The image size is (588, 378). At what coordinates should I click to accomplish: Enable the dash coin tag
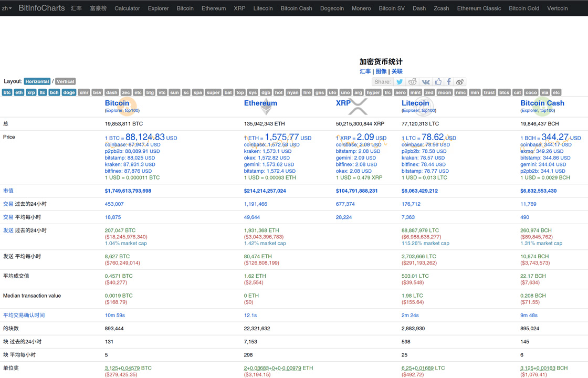tap(112, 92)
